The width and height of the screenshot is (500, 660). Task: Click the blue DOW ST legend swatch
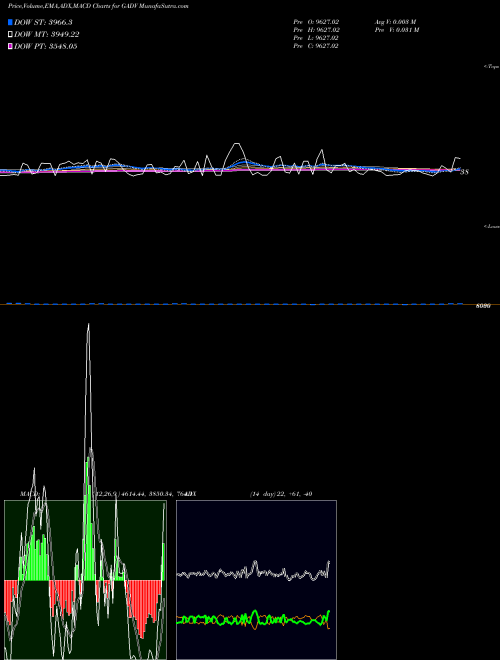pyautogui.click(x=11, y=22)
